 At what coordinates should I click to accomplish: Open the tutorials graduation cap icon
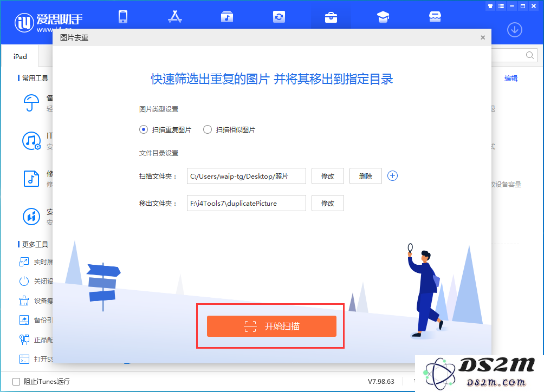(383, 17)
